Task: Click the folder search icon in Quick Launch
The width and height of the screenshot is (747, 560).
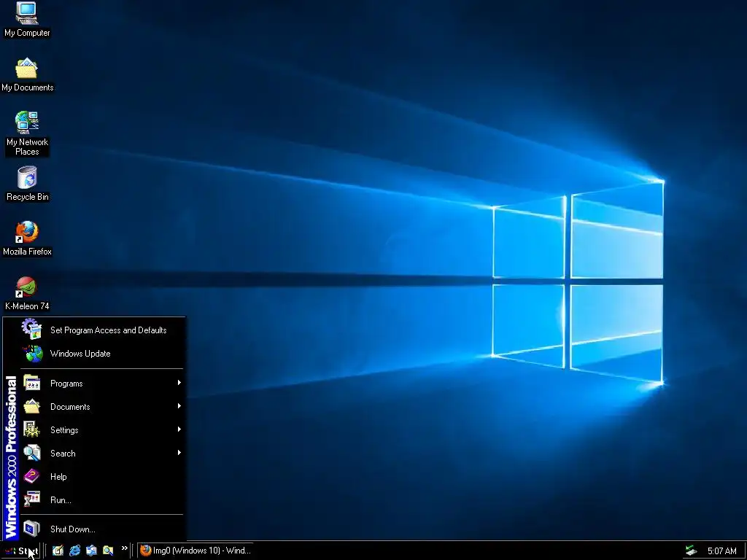Action: (x=108, y=551)
